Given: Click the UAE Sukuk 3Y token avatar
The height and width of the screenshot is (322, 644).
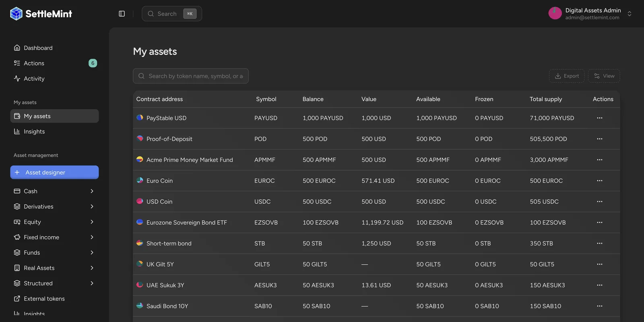Looking at the screenshot, I should pos(140,285).
